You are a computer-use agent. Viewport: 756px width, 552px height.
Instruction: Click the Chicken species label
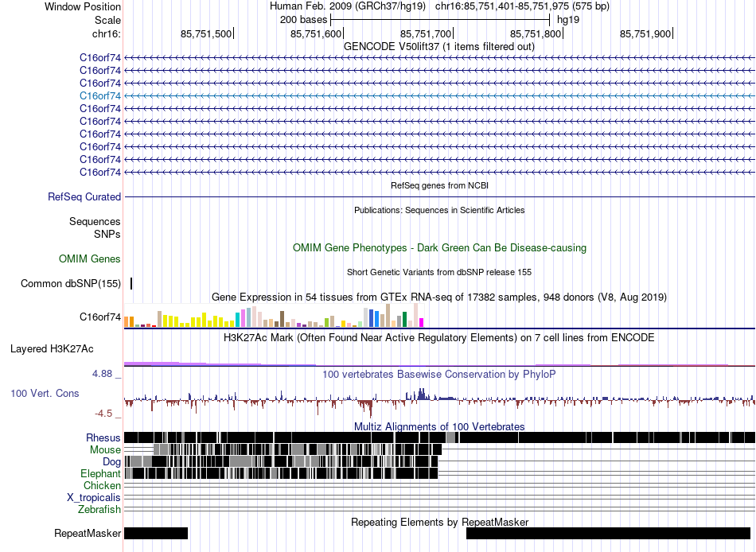pyautogui.click(x=102, y=485)
